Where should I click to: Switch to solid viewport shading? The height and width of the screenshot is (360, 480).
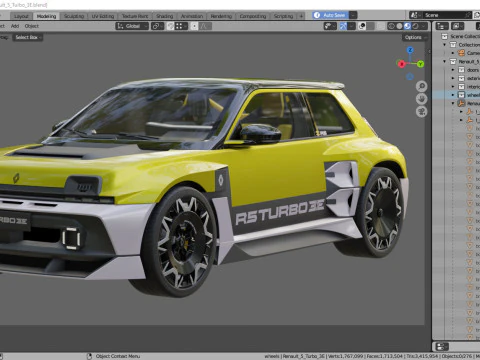point(399,26)
